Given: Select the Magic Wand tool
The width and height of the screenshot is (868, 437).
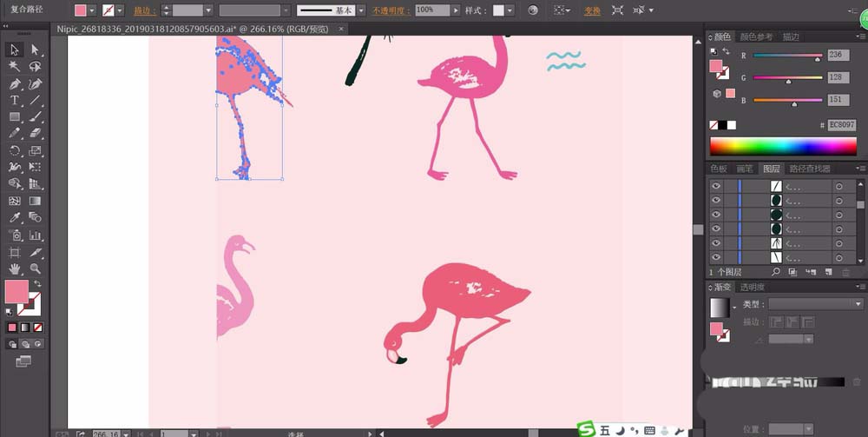Looking at the screenshot, I should tap(15, 67).
